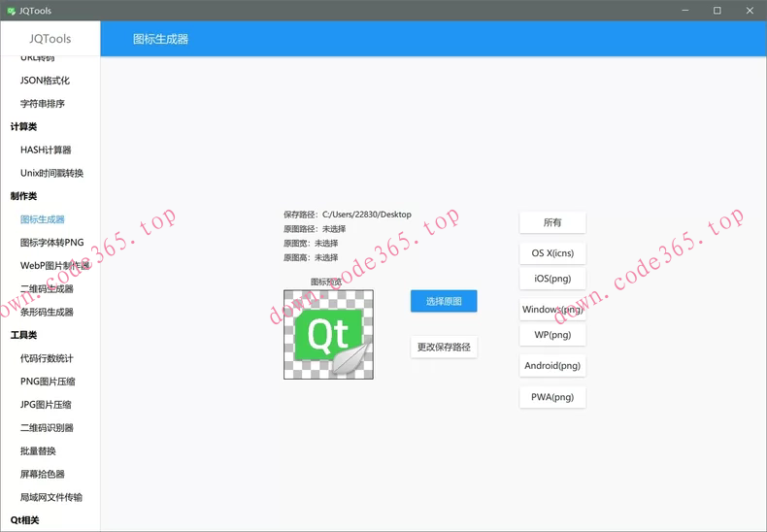Open 二维码生成器 tool
Image resolution: width=767 pixels, height=532 pixels.
tap(47, 288)
